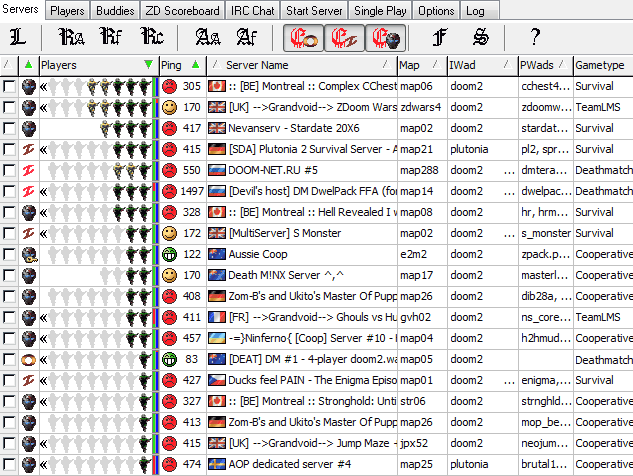Click the 'Rc' toolbar icon

(151, 39)
